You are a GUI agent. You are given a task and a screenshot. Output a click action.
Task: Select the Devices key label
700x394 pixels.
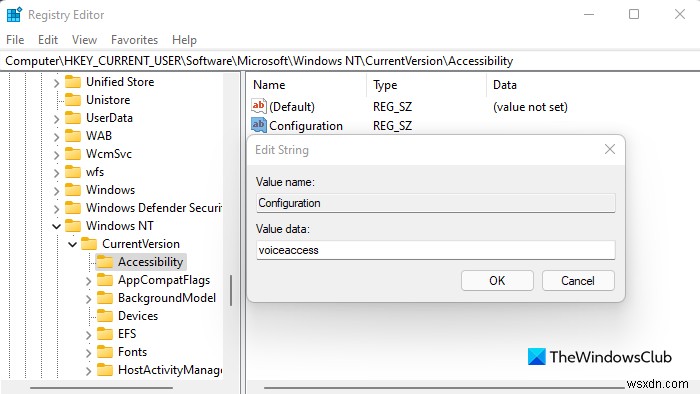(x=138, y=316)
